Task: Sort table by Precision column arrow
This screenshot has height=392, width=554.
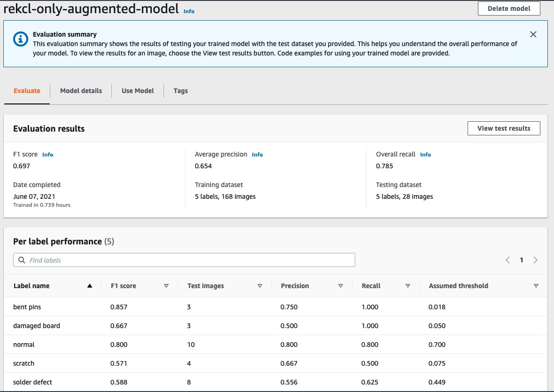Action: click(x=341, y=286)
